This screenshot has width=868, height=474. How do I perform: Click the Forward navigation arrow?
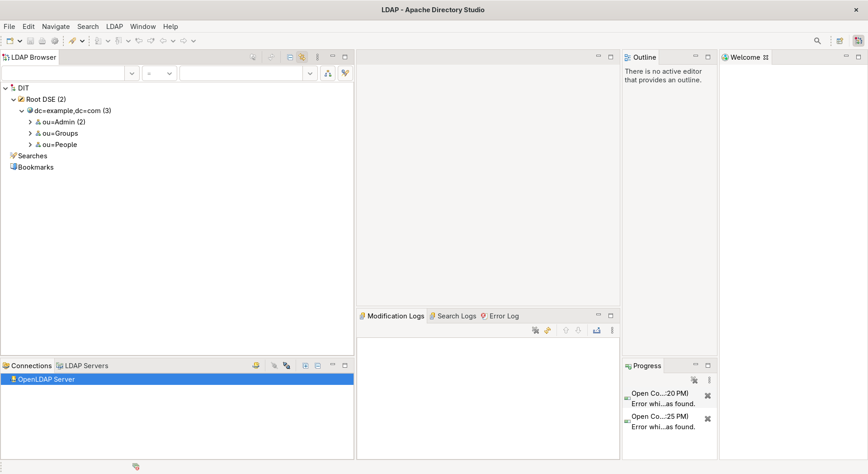(x=184, y=41)
